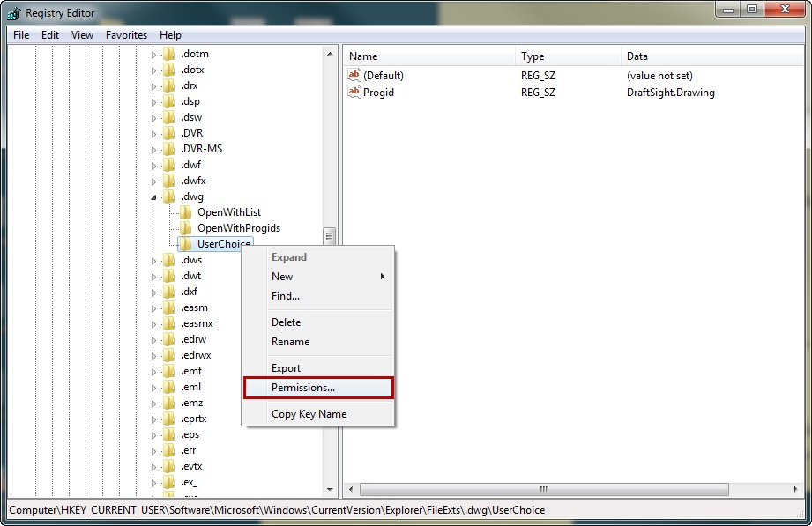The height and width of the screenshot is (526, 812).
Task: Click the .evtx folder icon
Action: (x=168, y=466)
